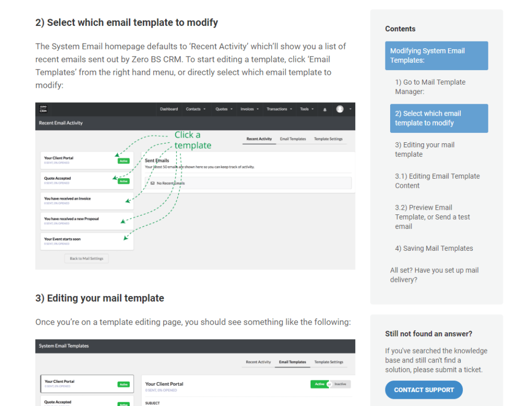The image size is (532, 406).
Task: Expand the Invoices dropdown menu
Action: click(249, 109)
